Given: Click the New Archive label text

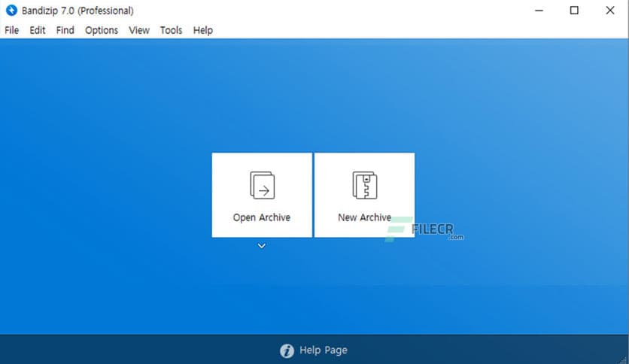Looking at the screenshot, I should [x=364, y=217].
